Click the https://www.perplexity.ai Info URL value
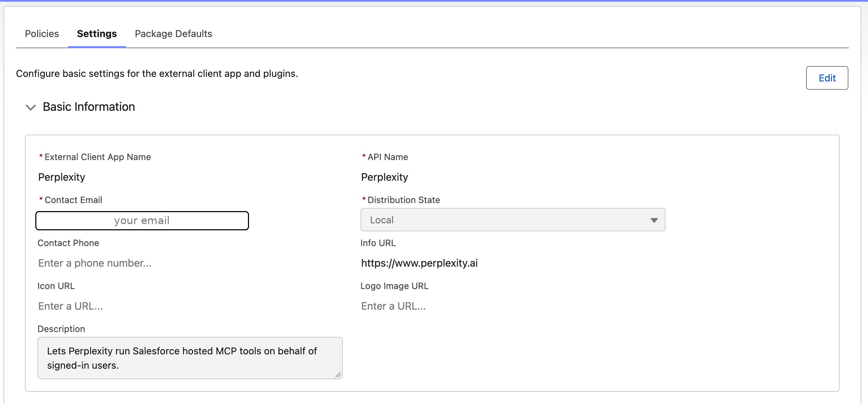The height and width of the screenshot is (404, 868). [419, 263]
